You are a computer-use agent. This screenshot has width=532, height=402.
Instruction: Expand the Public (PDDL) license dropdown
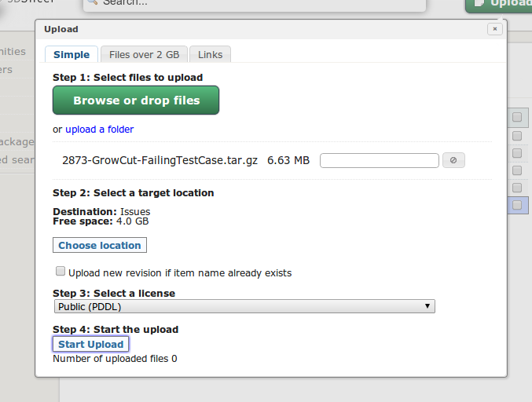(244, 307)
